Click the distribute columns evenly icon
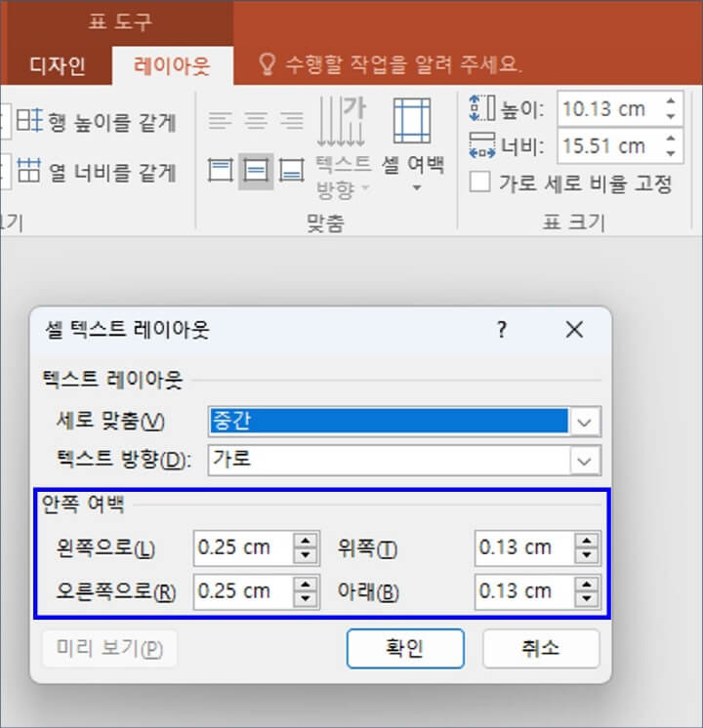 click(x=29, y=171)
